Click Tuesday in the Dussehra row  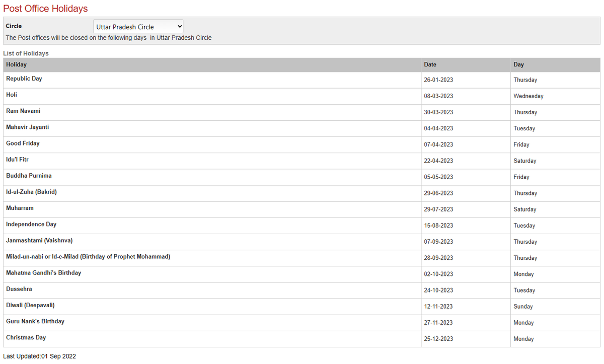click(x=524, y=290)
